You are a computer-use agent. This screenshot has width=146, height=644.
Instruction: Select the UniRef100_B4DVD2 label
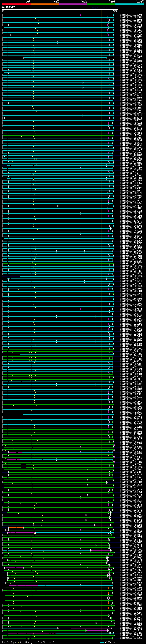131,299
